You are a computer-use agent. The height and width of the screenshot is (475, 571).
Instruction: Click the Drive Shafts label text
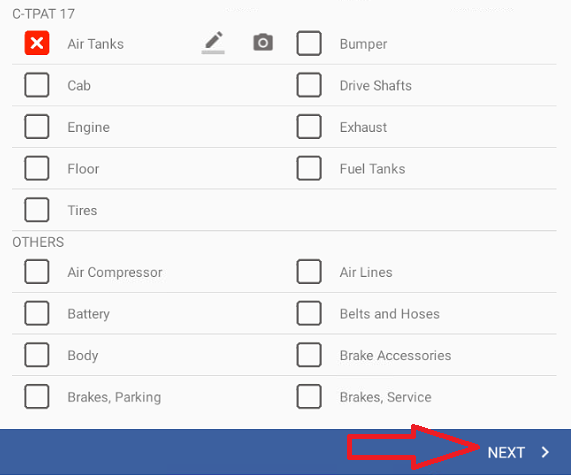[375, 86]
